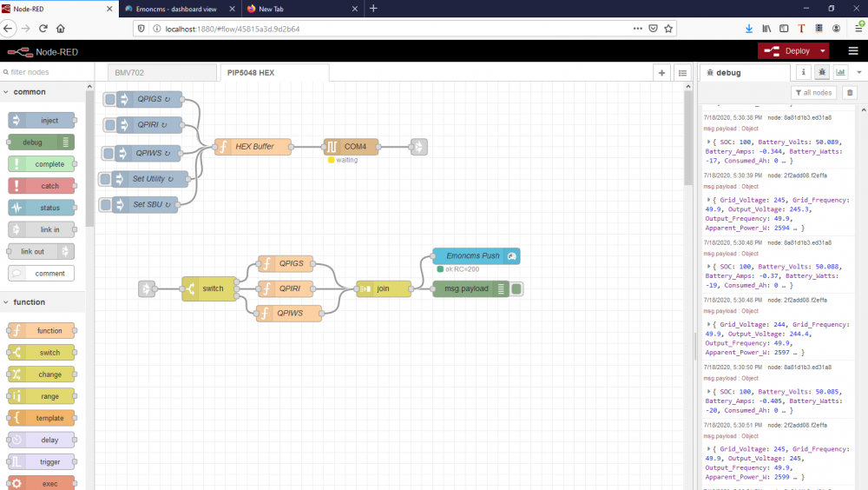868x490 pixels.
Task: Bookmark this page with star icon
Action: [668, 29]
